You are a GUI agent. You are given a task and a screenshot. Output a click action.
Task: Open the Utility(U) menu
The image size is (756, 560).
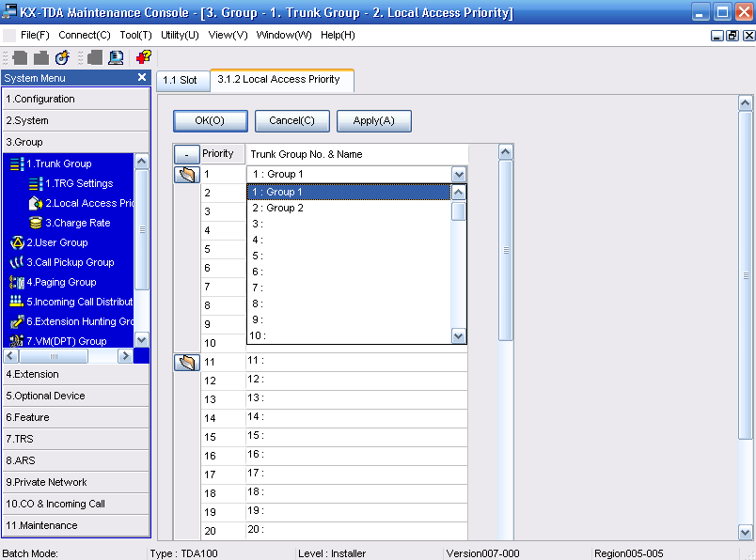180,35
